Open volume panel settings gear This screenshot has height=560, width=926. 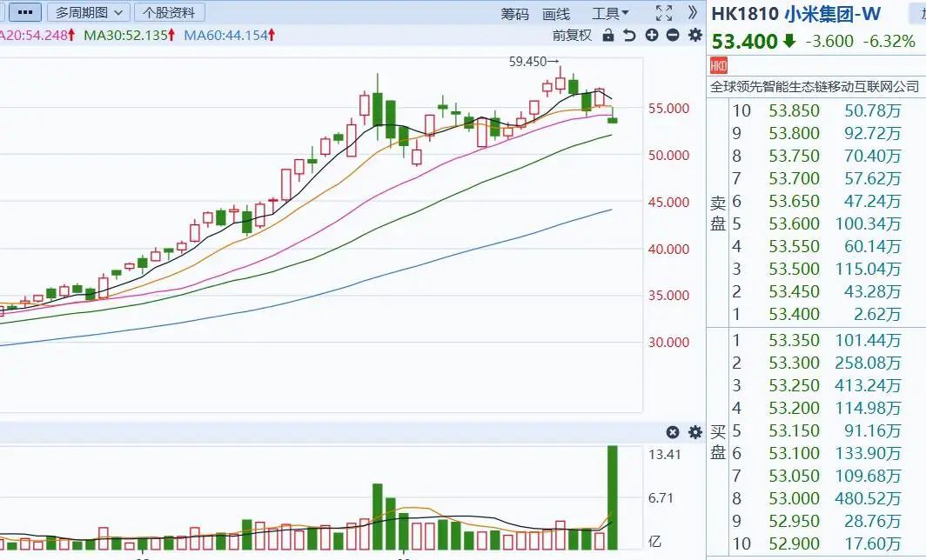click(x=694, y=432)
